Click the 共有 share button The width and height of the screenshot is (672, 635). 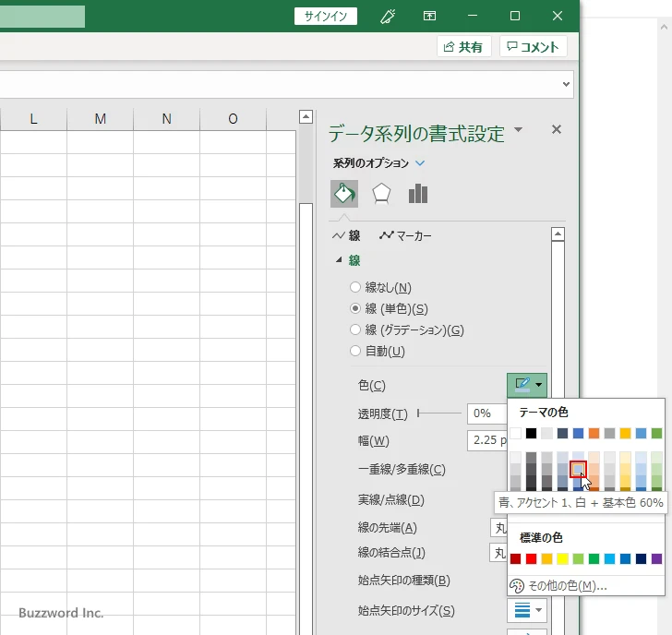[x=463, y=46]
